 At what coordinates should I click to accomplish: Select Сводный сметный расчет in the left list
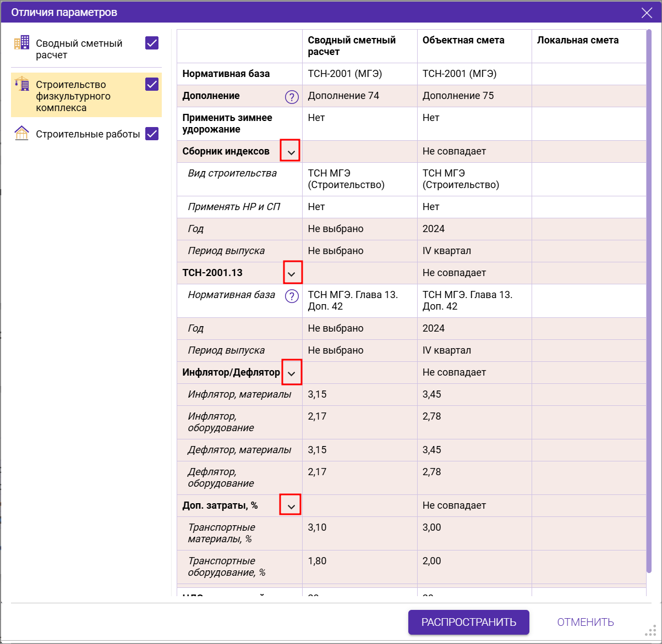(x=79, y=49)
